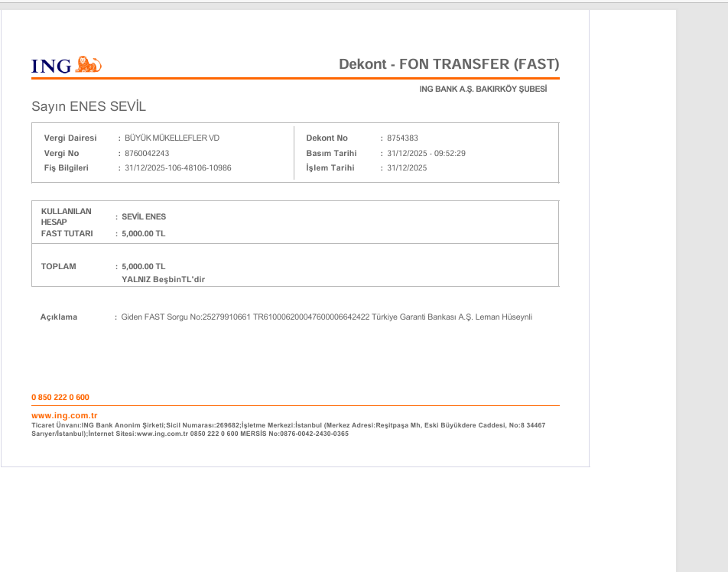Select the YALNIZ BeşbinTL'dir text
Screen dimensions: 728x572
164,280
